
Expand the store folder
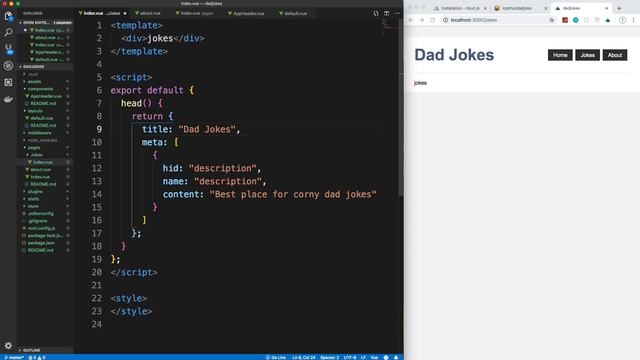click(x=33, y=207)
